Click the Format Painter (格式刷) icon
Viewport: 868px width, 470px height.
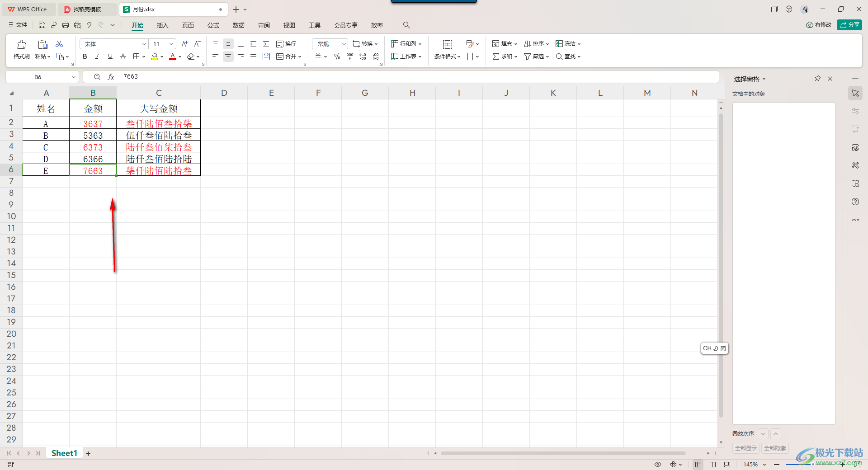[x=21, y=44]
